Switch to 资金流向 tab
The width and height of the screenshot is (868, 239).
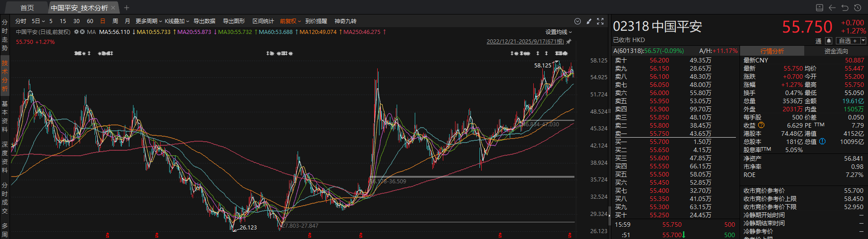coord(836,51)
